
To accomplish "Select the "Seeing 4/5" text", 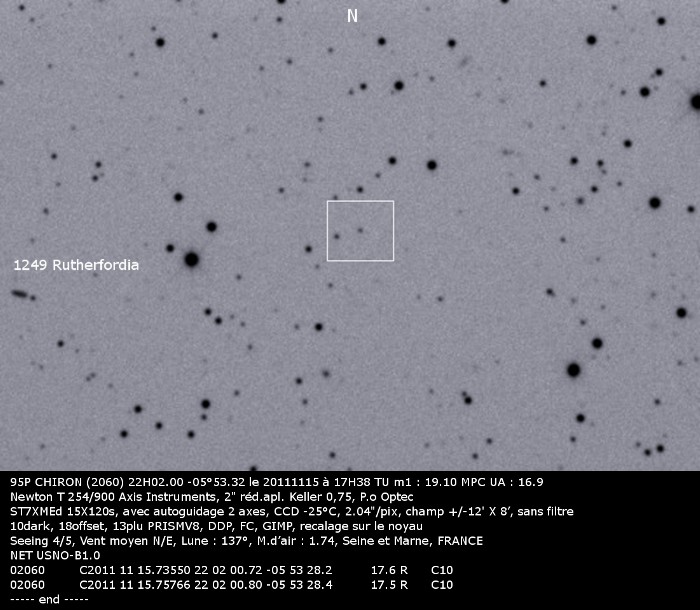I will tap(41, 541).
